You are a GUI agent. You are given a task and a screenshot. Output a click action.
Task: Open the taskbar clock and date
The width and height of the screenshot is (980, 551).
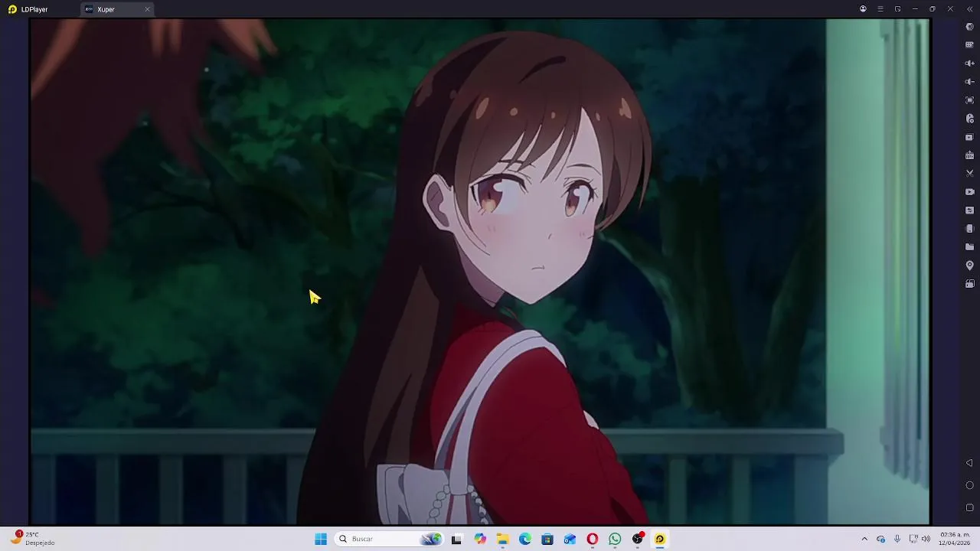coord(955,539)
